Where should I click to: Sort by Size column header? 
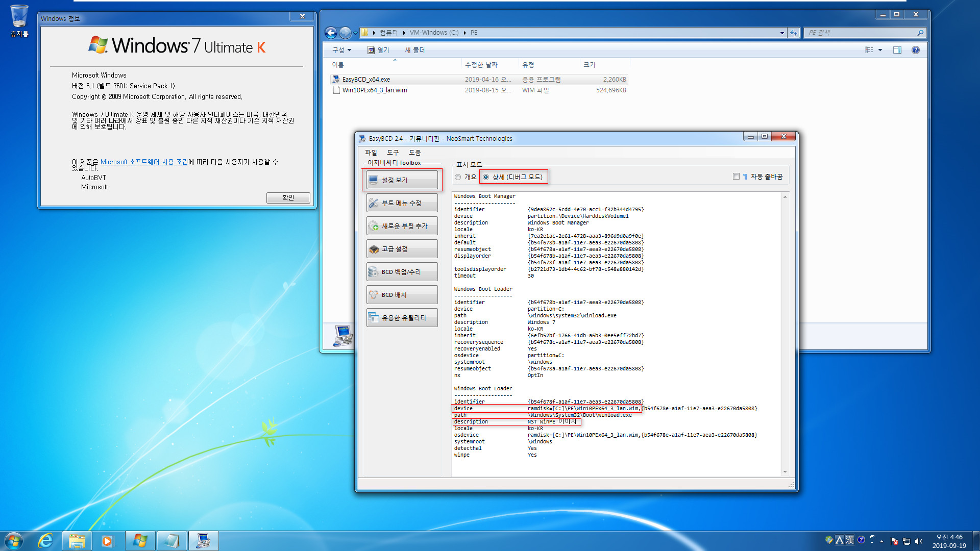click(x=605, y=65)
